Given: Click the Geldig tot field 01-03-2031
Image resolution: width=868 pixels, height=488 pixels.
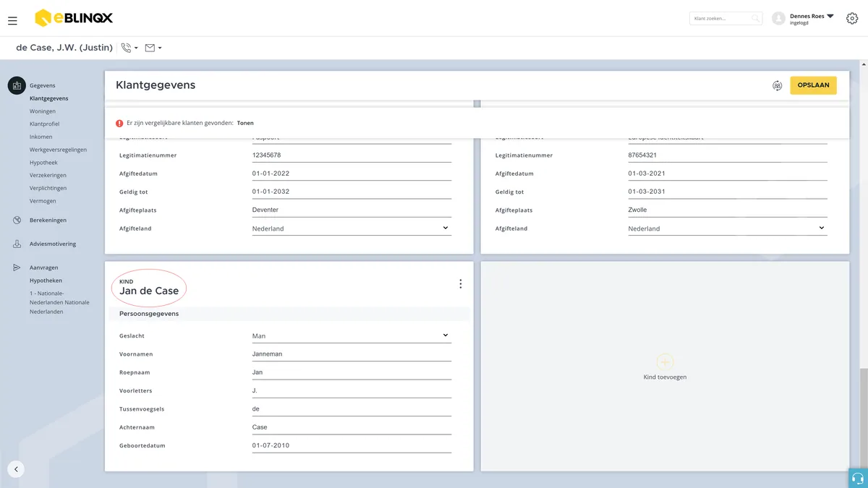Looking at the screenshot, I should pos(728,192).
